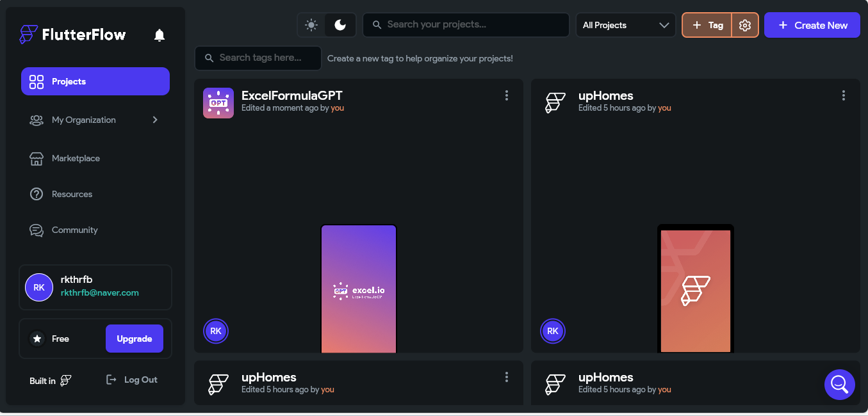The width and height of the screenshot is (868, 416).
Task: Click Log Out
Action: [x=132, y=380]
